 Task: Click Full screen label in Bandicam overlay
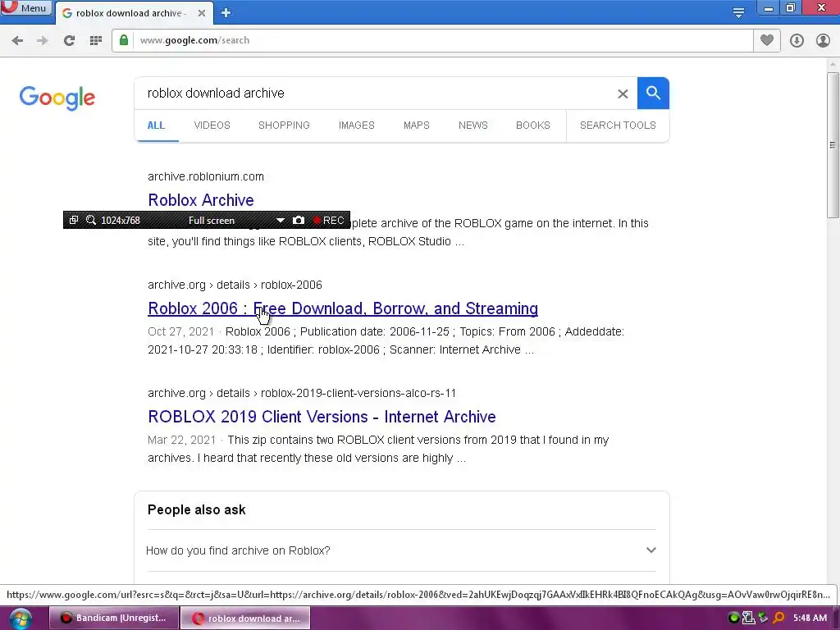[212, 220]
